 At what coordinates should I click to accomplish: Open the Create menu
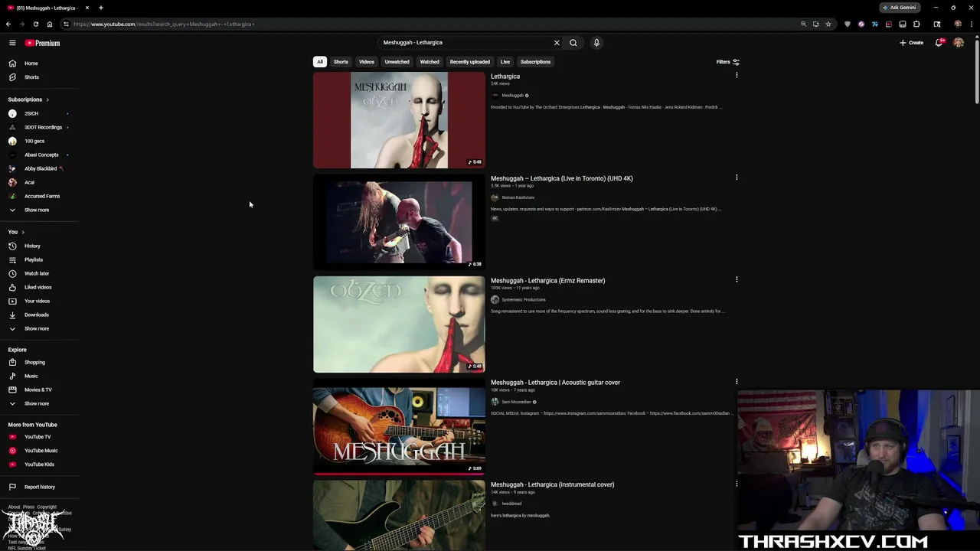coord(911,43)
